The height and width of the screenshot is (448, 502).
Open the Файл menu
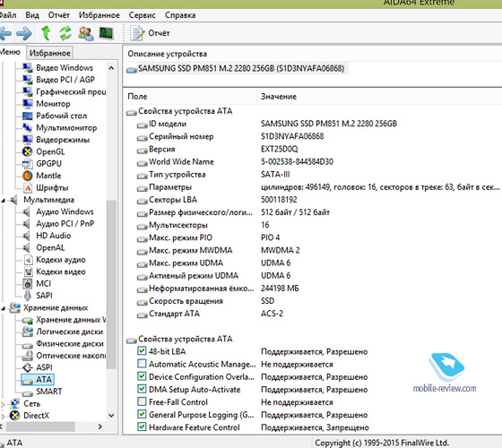point(8,15)
